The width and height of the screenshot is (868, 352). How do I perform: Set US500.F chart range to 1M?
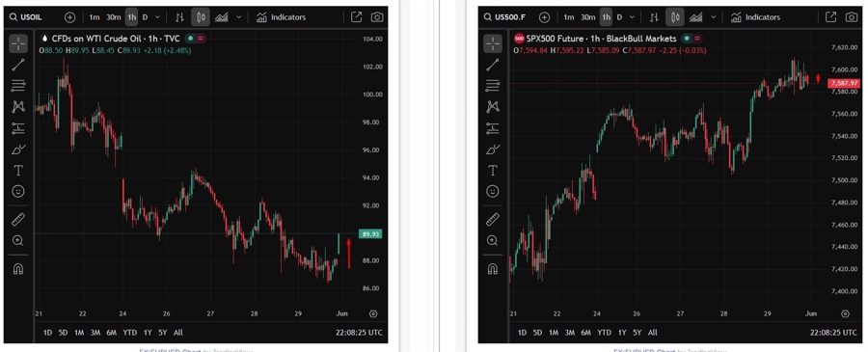554,333
